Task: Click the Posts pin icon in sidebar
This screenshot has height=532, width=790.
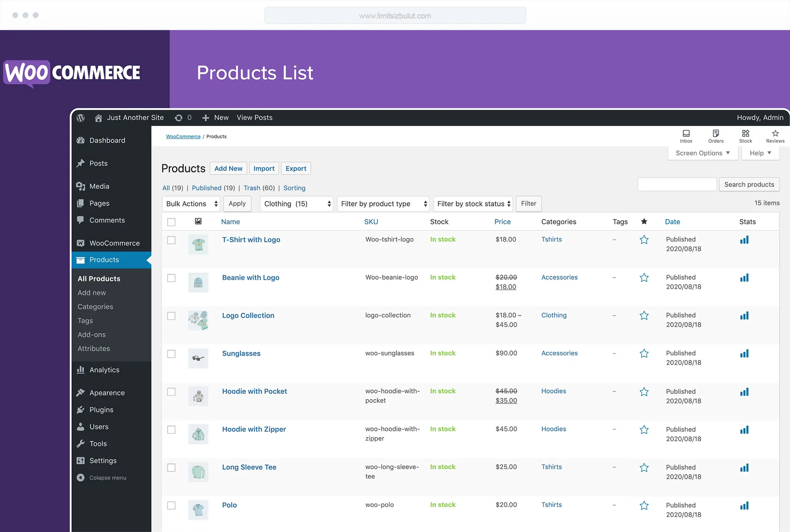Action: 81,164
